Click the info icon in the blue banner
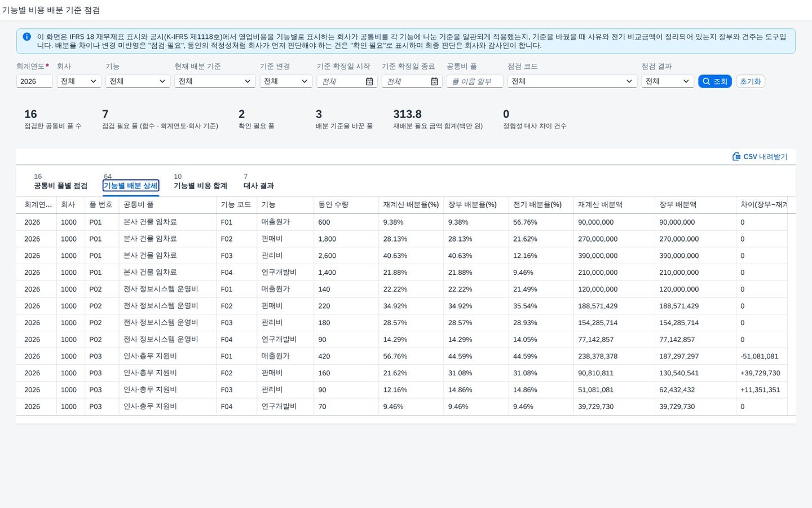Screen dimensions: 812x508 pyautogui.click(x=27, y=37)
